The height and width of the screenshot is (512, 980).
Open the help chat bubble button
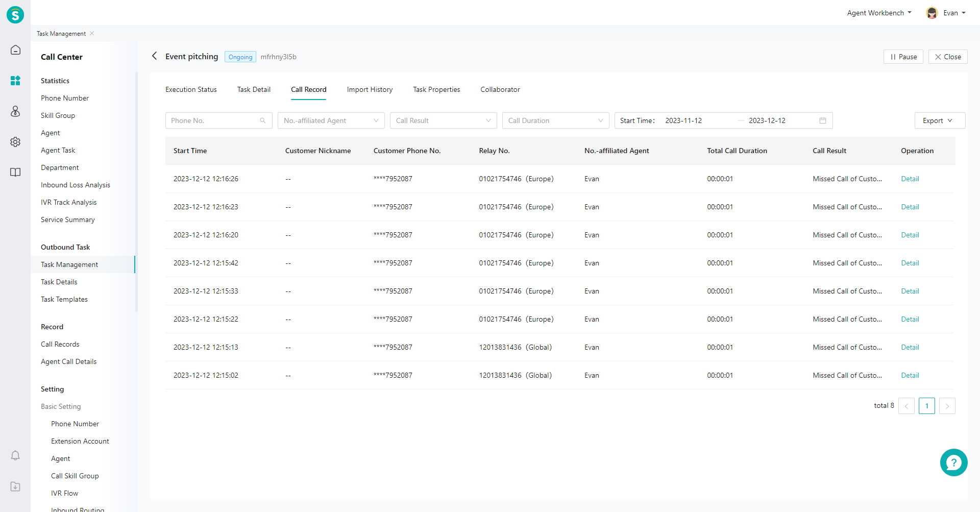click(x=953, y=462)
